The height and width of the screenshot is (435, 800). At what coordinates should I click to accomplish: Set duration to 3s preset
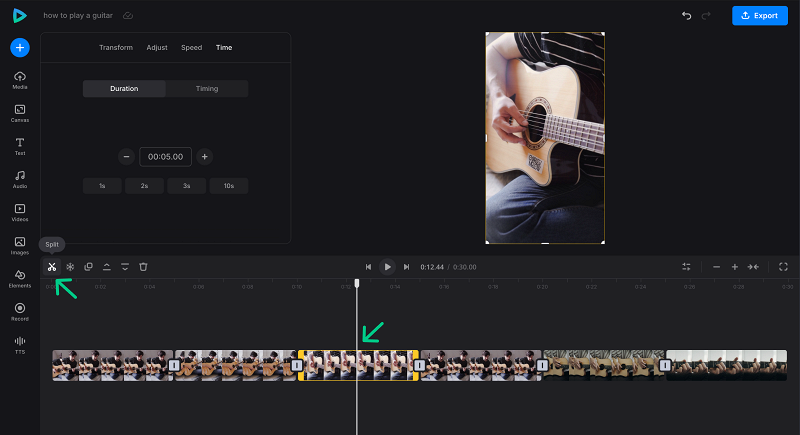(187, 186)
